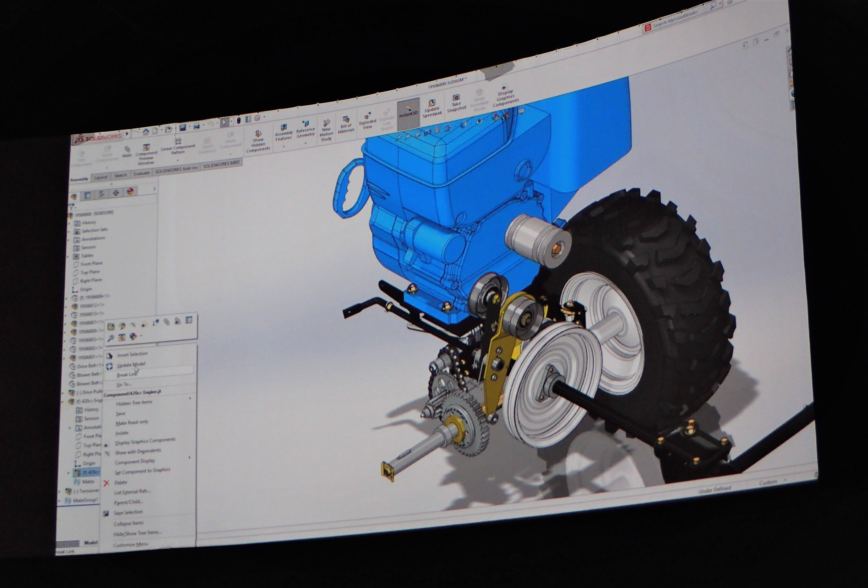Viewport: 868px width, 588px height.
Task: Click Update Speedpak in ribbon
Action: pyautogui.click(x=432, y=108)
